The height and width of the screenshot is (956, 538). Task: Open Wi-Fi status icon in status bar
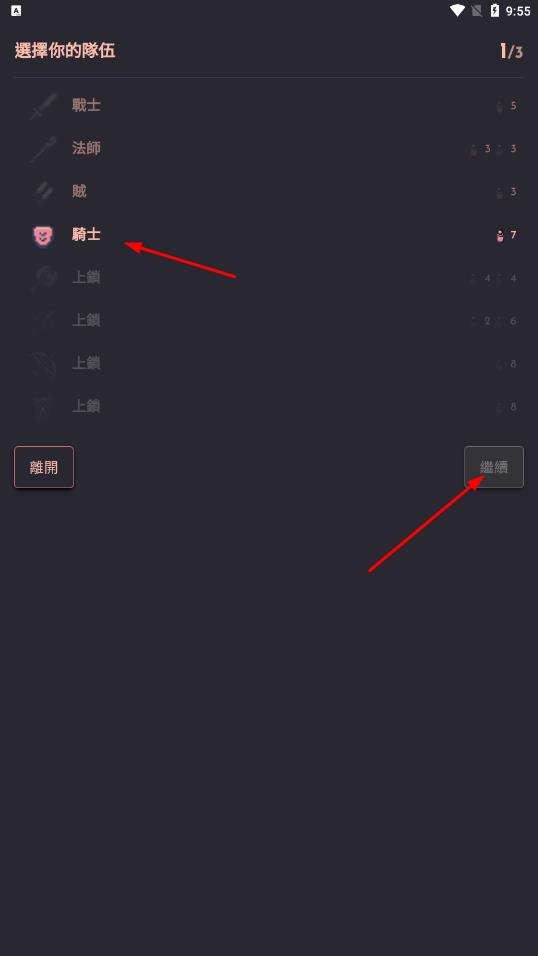457,10
